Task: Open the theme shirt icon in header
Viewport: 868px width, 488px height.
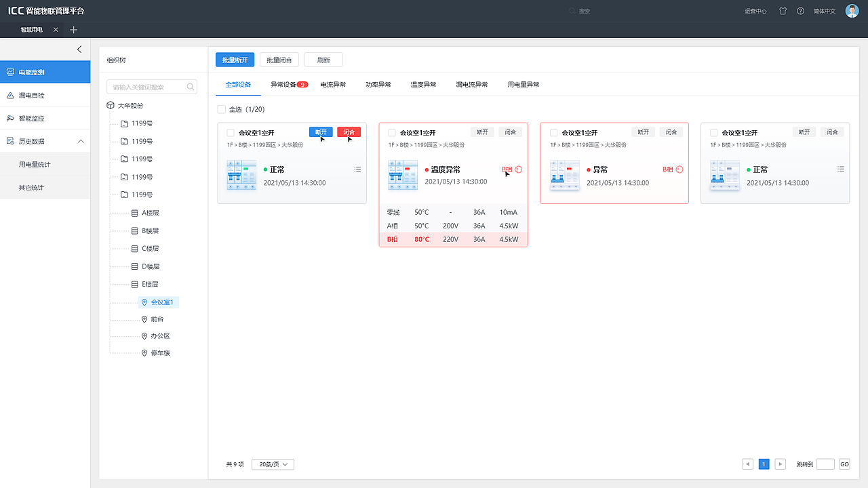Action: coord(783,11)
